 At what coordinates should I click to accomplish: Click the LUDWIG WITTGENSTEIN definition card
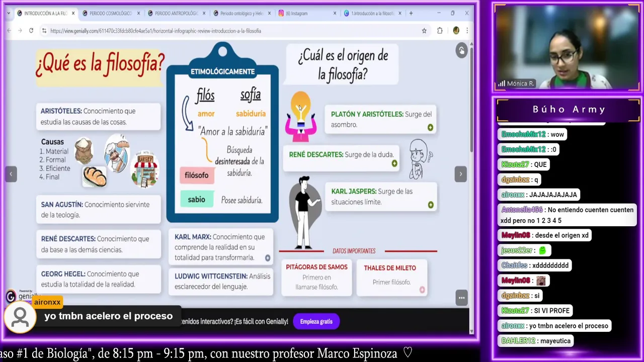(x=222, y=282)
